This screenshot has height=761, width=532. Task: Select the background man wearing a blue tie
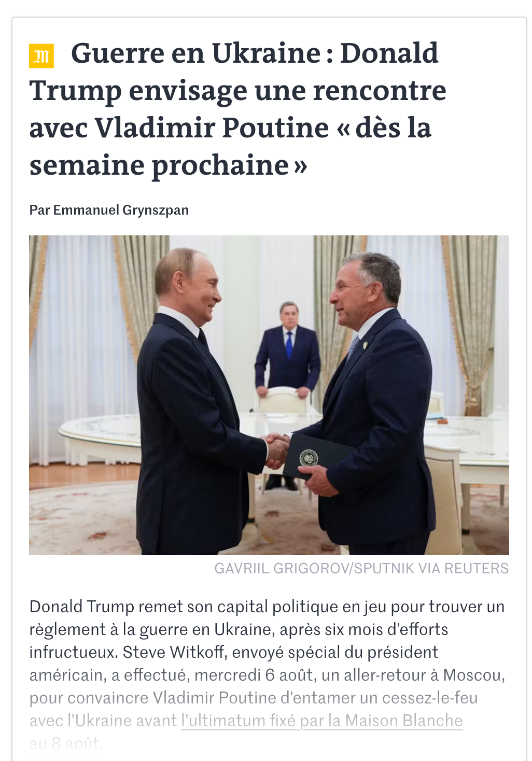click(x=288, y=347)
